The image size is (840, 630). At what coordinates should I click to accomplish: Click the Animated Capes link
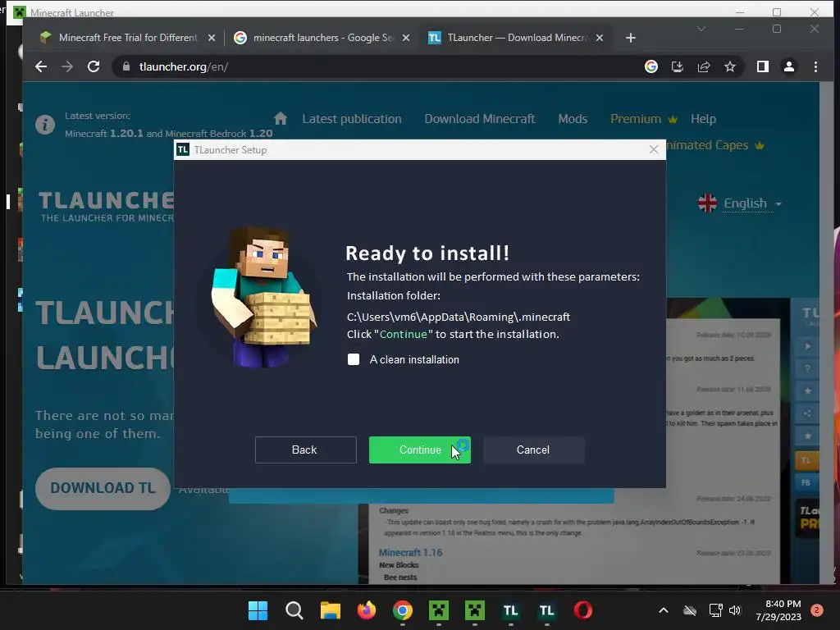[x=715, y=145]
